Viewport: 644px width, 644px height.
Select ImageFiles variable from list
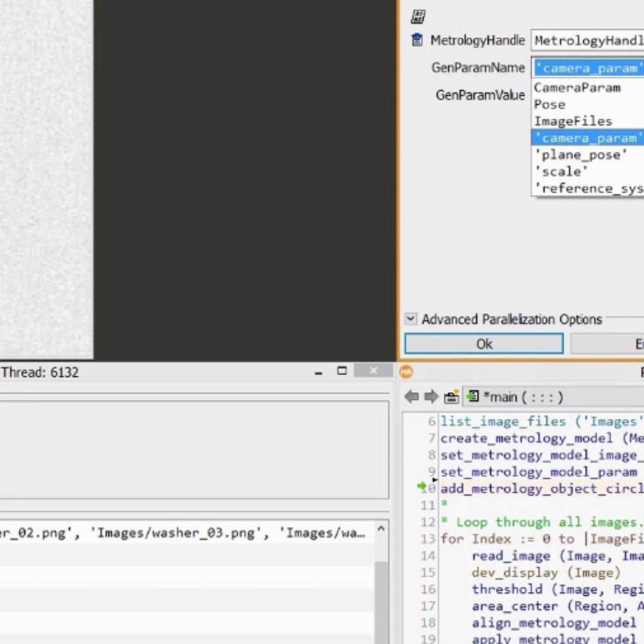[x=588, y=121]
